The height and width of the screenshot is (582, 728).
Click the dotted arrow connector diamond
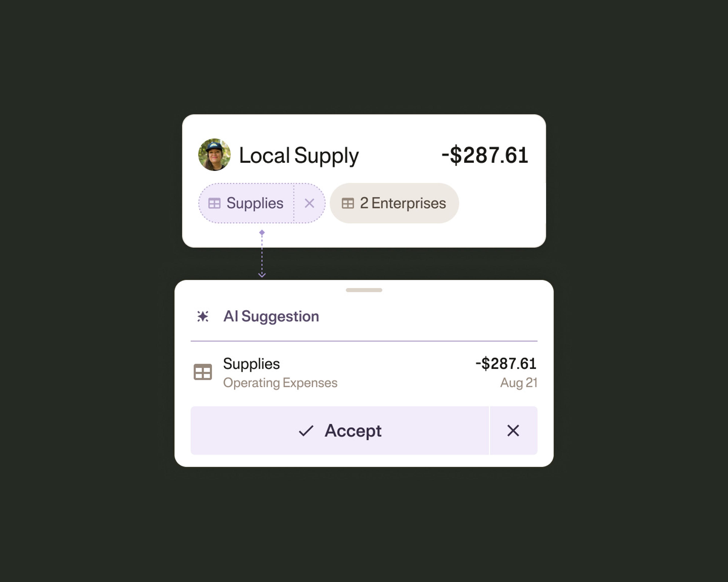click(262, 232)
